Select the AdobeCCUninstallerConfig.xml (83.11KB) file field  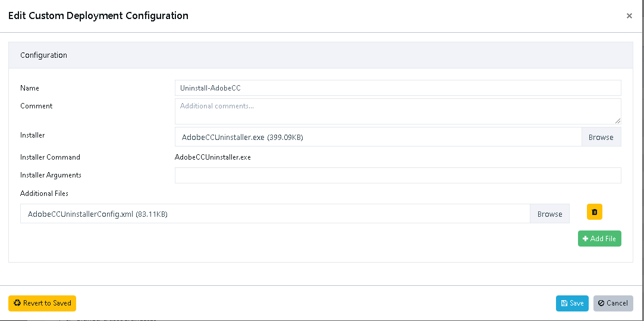[275, 214]
